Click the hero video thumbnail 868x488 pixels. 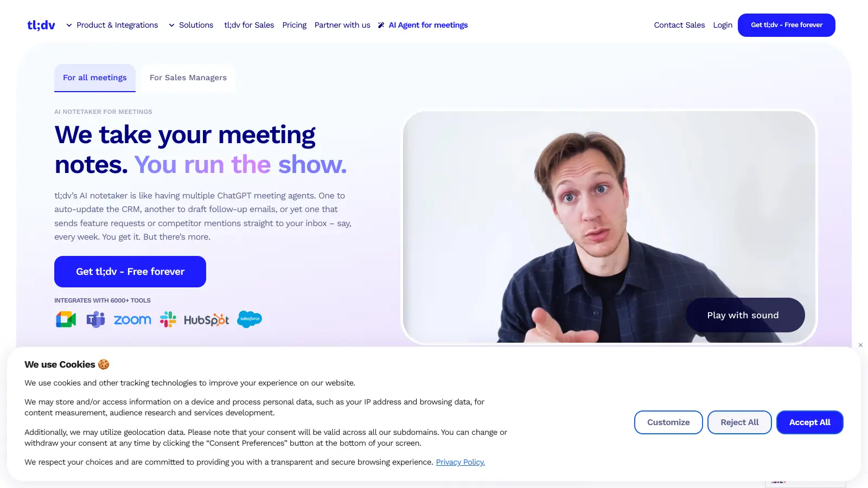609,227
